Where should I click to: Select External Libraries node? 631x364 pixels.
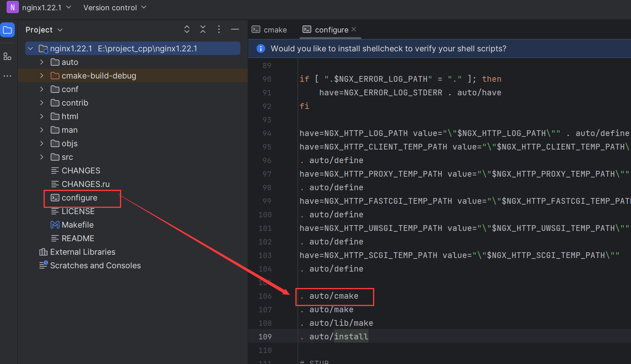83,252
